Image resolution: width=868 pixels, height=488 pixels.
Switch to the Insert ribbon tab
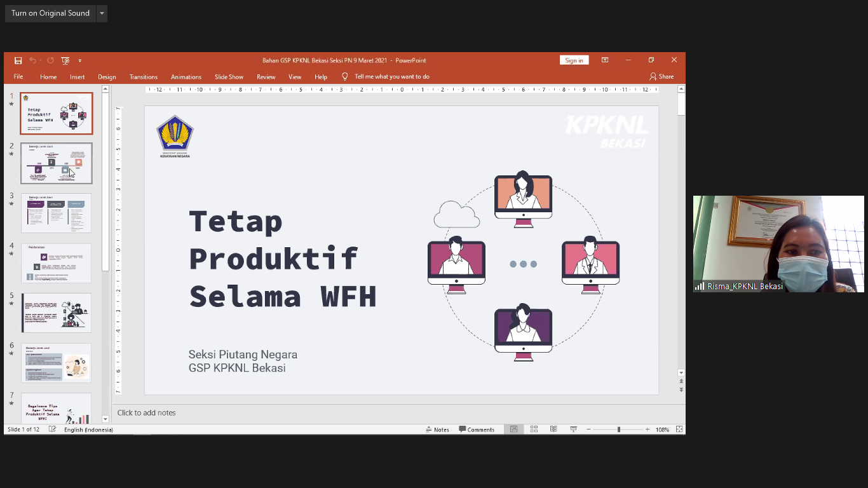pos(78,77)
